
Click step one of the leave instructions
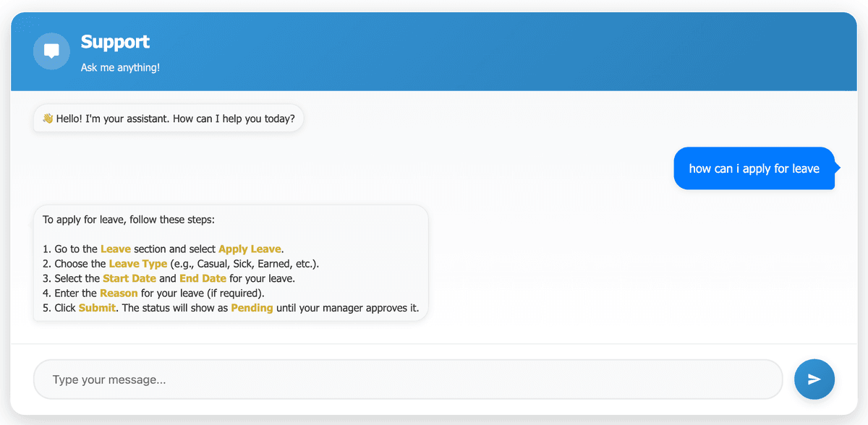pyautogui.click(x=162, y=249)
